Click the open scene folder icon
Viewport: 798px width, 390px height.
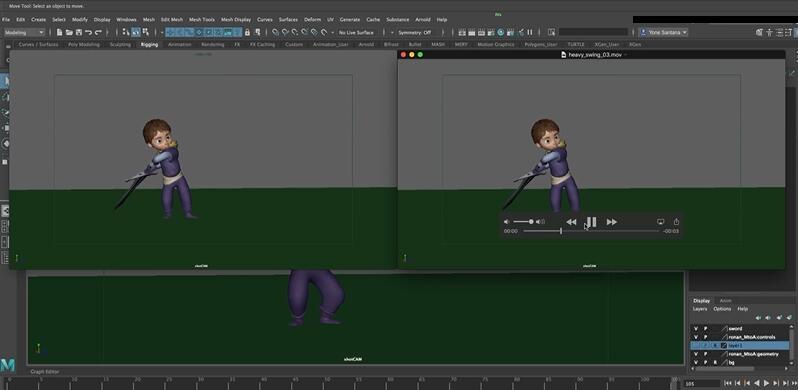point(69,32)
